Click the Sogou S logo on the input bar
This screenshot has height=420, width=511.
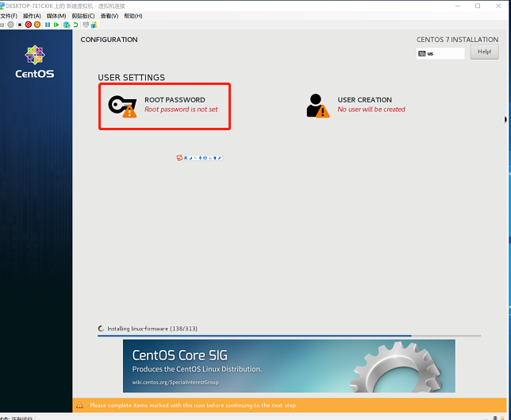[x=179, y=158]
